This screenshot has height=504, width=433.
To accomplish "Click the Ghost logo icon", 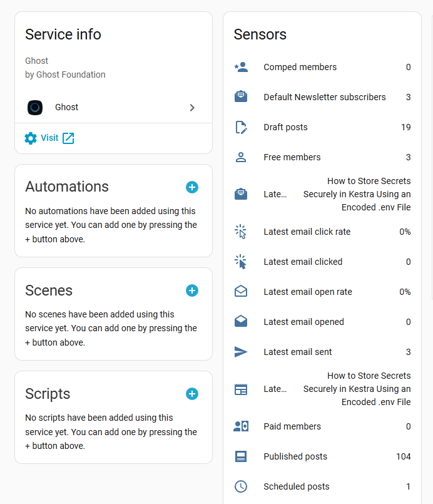I will (35, 107).
